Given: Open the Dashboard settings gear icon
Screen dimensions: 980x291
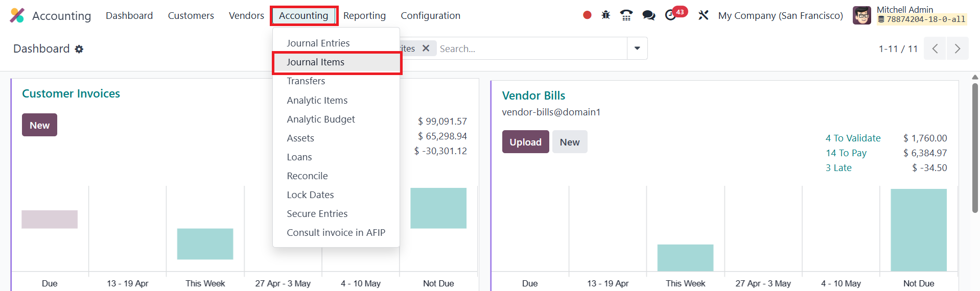Looking at the screenshot, I should 79,49.
